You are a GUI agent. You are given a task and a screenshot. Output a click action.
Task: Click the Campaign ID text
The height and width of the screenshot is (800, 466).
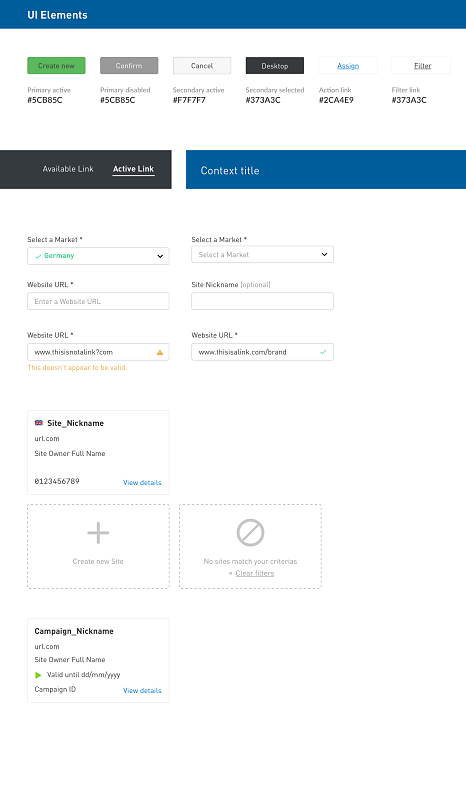click(55, 689)
